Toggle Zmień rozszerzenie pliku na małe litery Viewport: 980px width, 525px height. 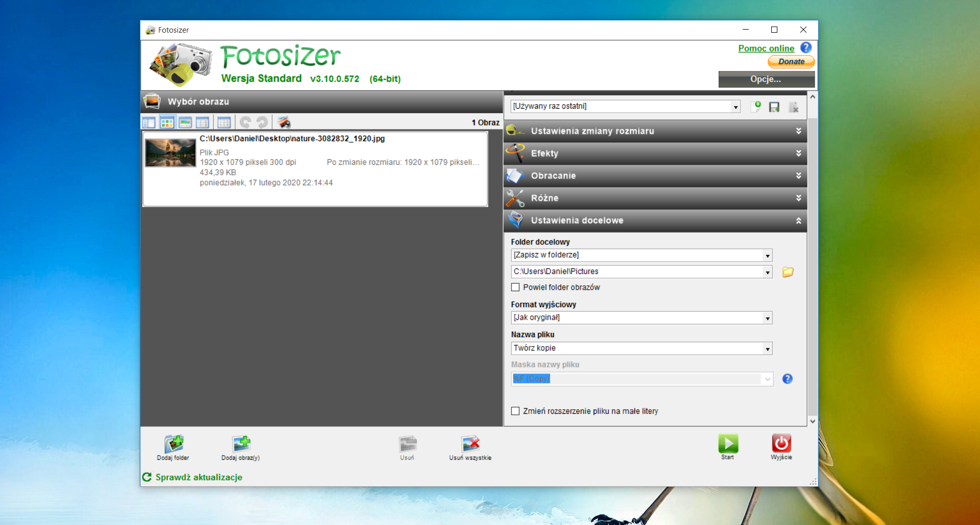[516, 411]
